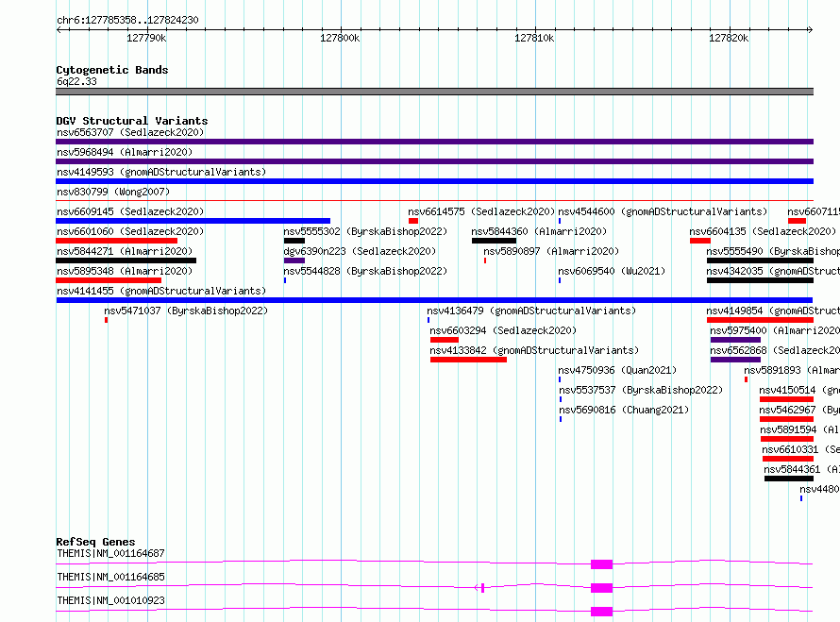Click the nsv6563707 (Sedlazeck2020) variant label

tap(130, 132)
